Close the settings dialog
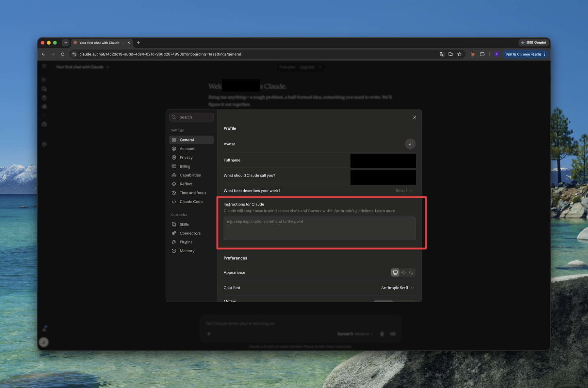The image size is (588, 388). tap(415, 117)
